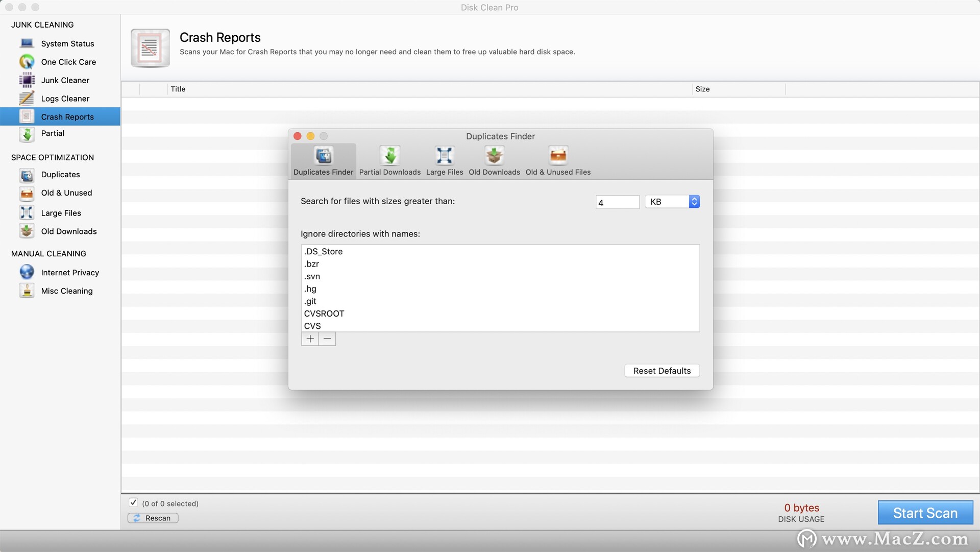Open Misc Cleaning section
The image size is (980, 552).
[67, 291]
